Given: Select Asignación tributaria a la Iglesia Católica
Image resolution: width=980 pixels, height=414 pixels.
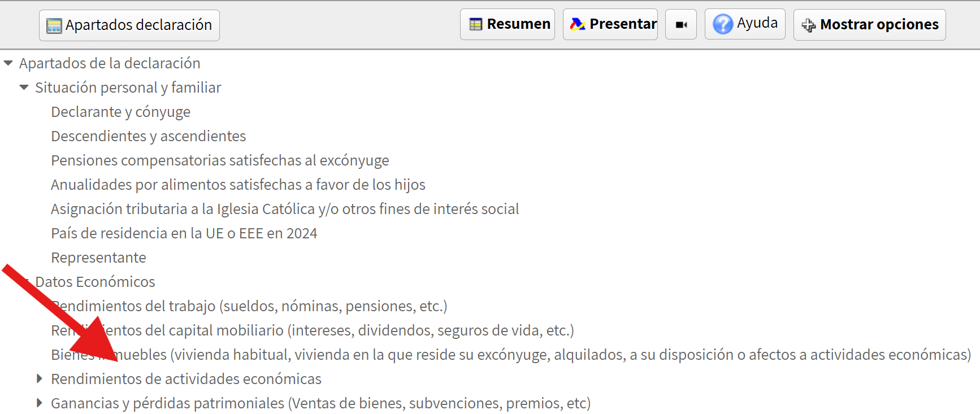Looking at the screenshot, I should tap(285, 209).
